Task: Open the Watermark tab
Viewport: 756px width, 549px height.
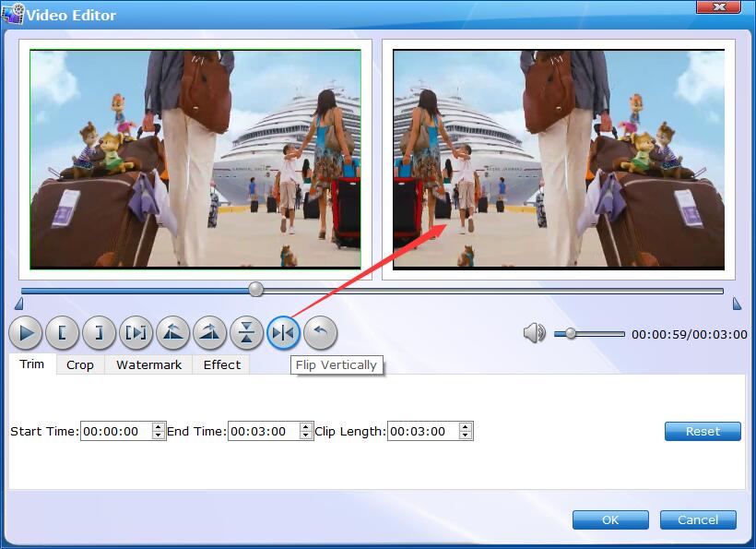Action: [x=148, y=364]
